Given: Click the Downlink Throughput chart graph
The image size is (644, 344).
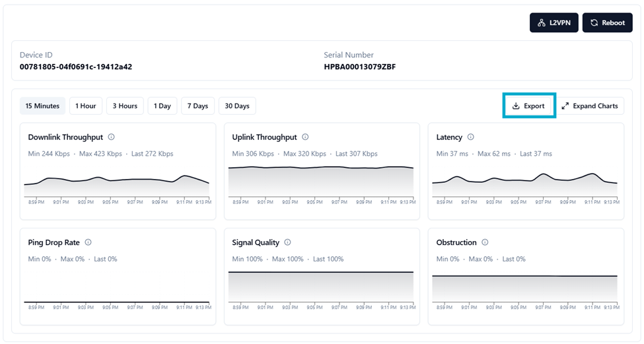Looking at the screenshot, I should 117,186.
